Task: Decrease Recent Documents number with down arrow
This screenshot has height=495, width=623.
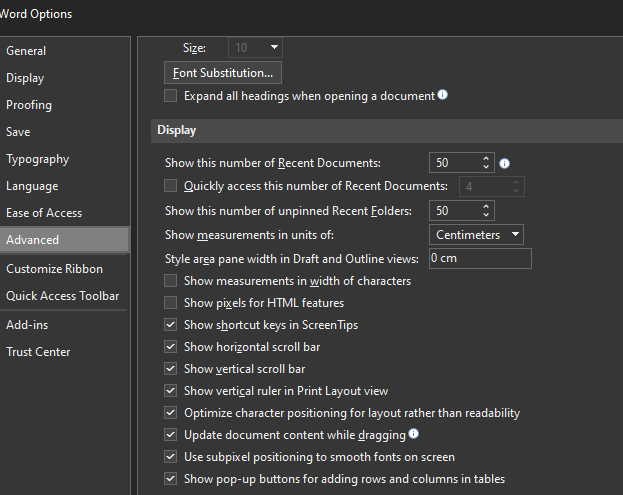Action: coord(486,166)
